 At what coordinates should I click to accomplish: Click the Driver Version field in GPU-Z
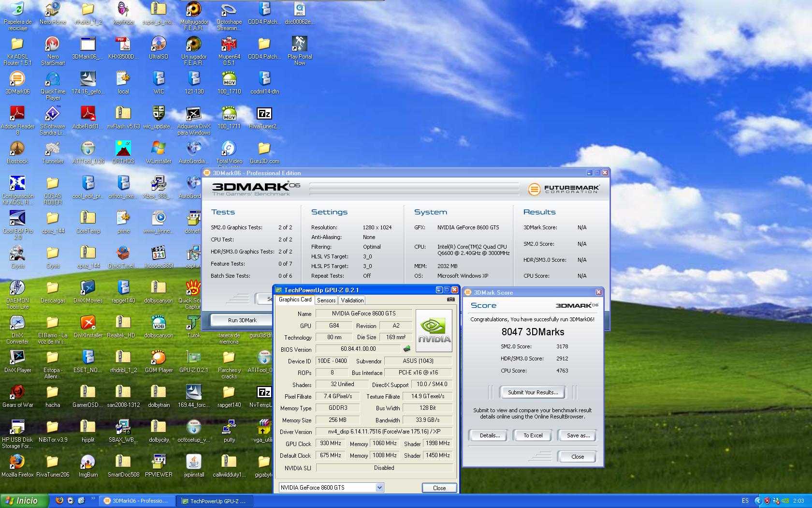point(384,432)
